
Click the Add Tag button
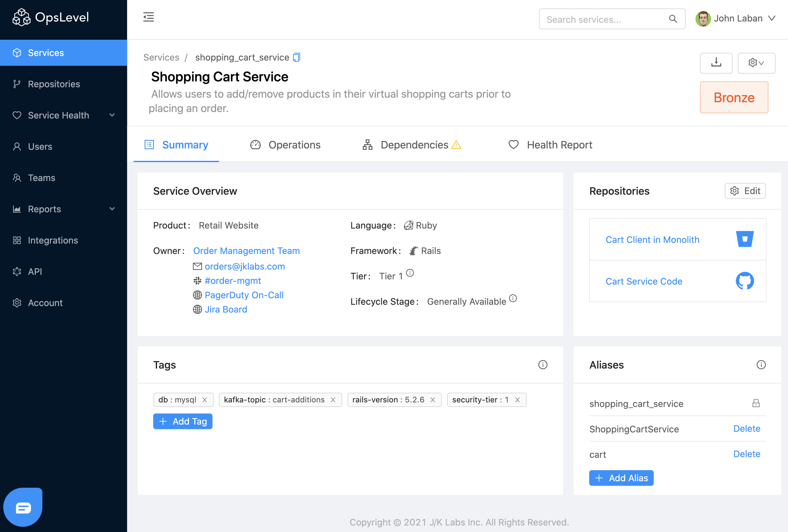(182, 421)
